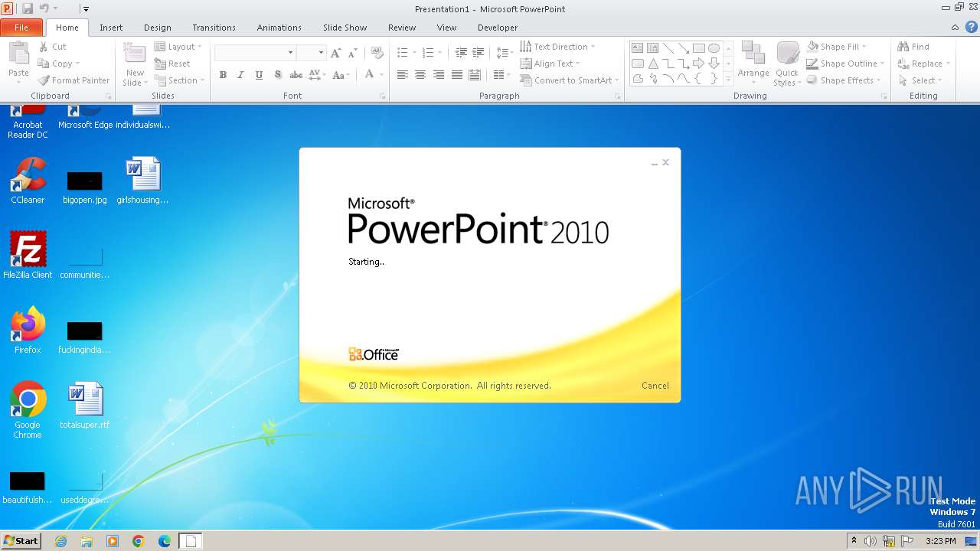Click the New Slide button
This screenshot has width=980, height=551.
tap(135, 65)
